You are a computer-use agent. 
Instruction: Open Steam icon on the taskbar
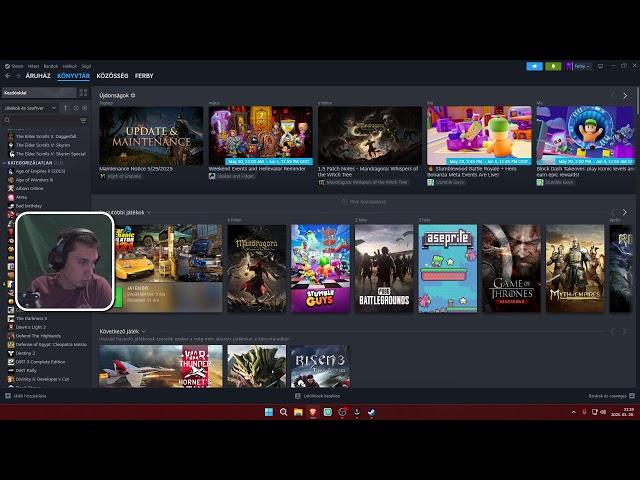pyautogui.click(x=371, y=412)
